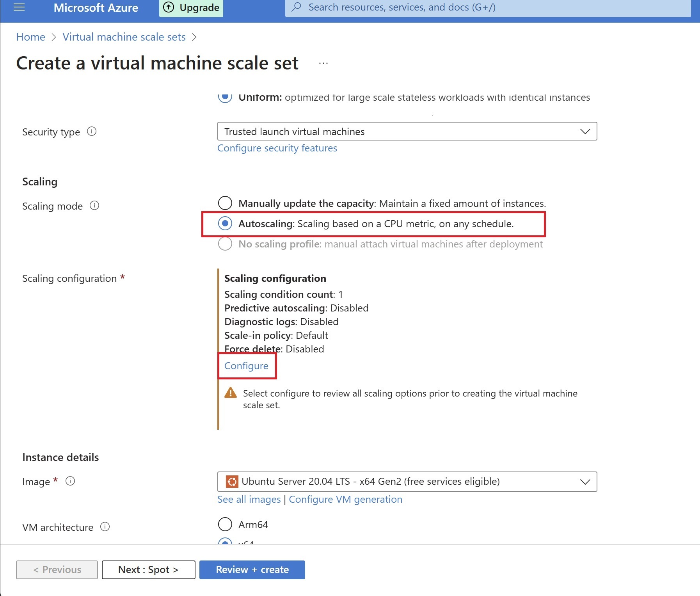Click See all images link
Viewport: 700px width, 596px height.
[x=249, y=499]
